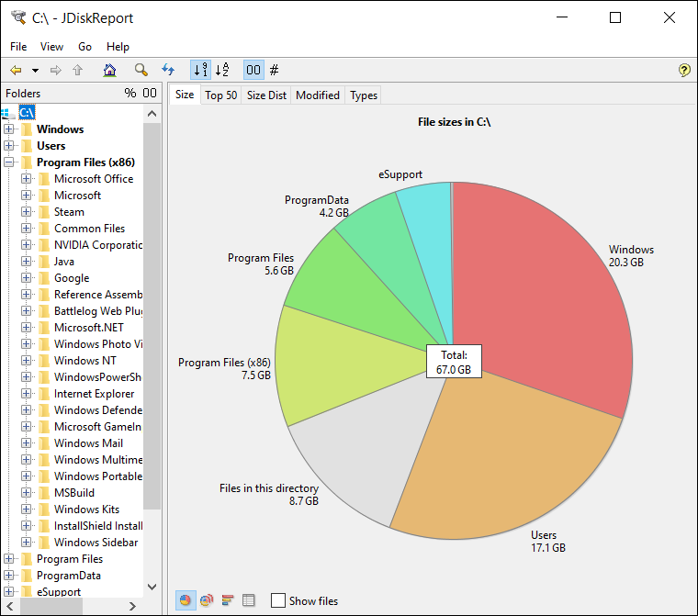This screenshot has width=698, height=616.
Task: Expand the Google folder node
Action: pos(27,278)
